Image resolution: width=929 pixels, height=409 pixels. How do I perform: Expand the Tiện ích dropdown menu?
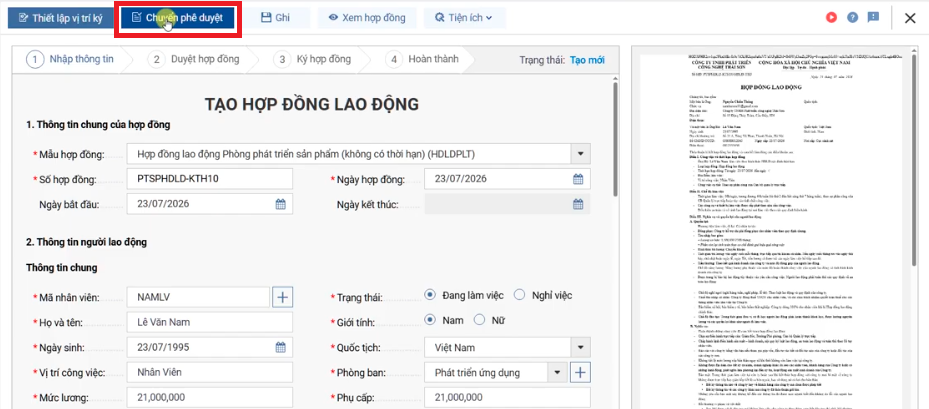point(464,18)
